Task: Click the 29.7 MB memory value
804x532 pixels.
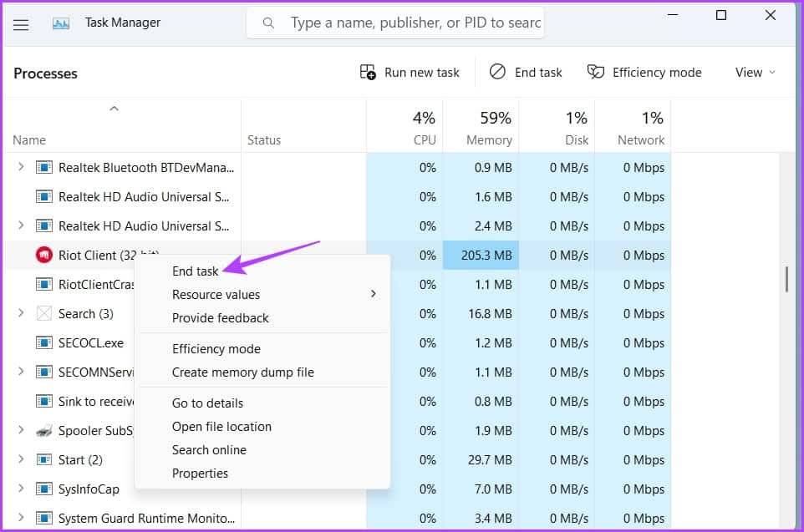Action: [x=490, y=459]
